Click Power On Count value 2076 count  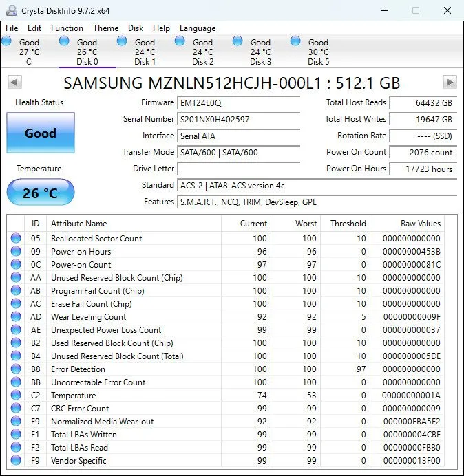[423, 152]
